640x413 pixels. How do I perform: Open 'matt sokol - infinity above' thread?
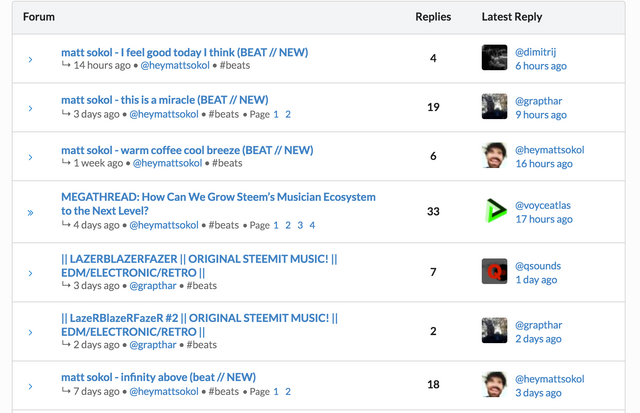[158, 377]
